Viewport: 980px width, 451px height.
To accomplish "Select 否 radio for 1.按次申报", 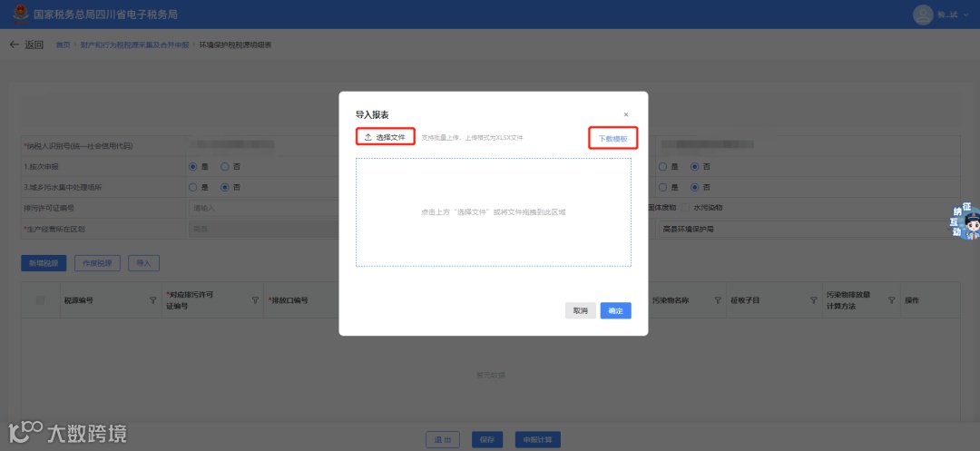I will (x=225, y=167).
